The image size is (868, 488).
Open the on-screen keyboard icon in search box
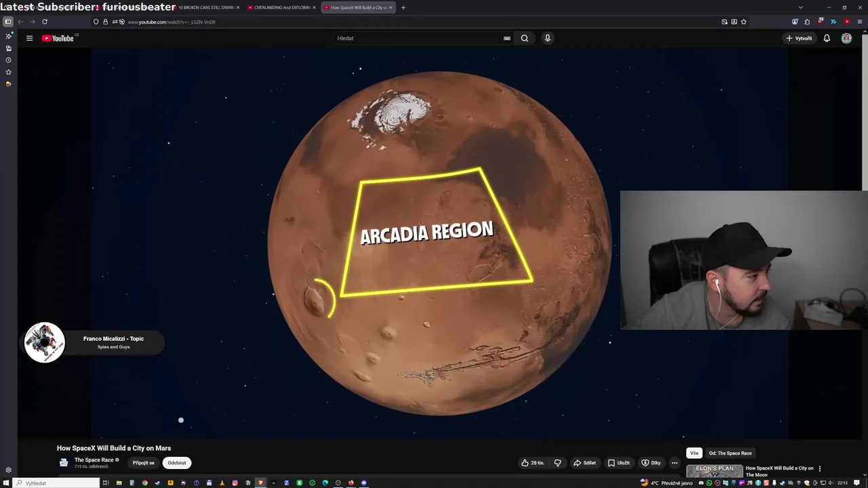click(x=507, y=38)
